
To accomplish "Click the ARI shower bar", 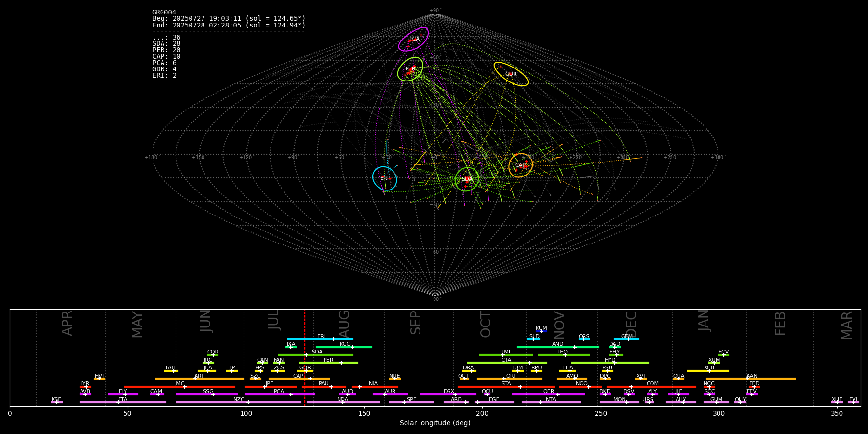I will (200, 379).
